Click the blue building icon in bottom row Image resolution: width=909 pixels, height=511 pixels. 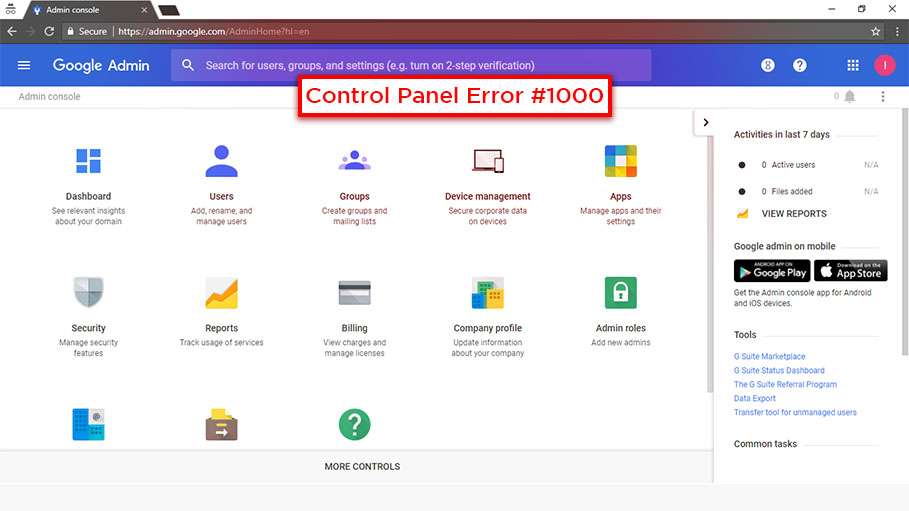pos(88,425)
